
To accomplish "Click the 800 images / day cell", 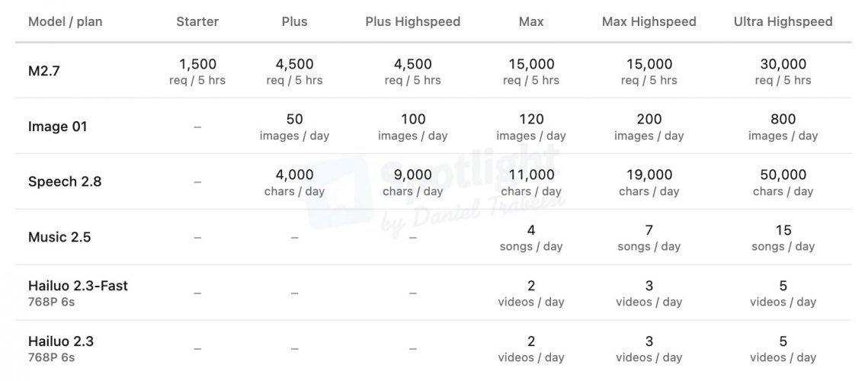I will 783,126.
